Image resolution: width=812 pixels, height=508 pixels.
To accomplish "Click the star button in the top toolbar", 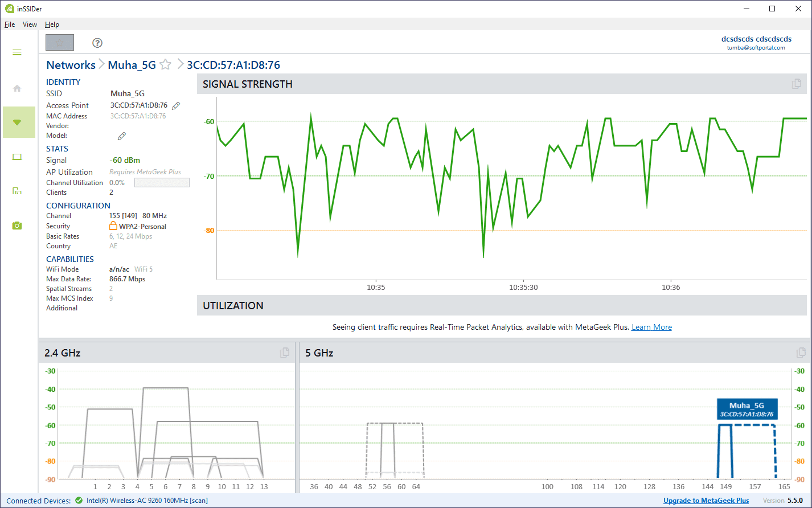I will [60, 43].
